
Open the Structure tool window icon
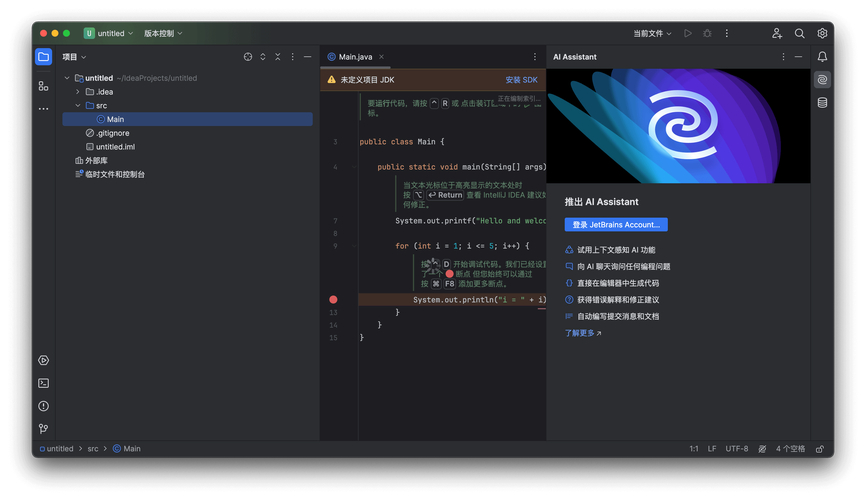tap(44, 86)
